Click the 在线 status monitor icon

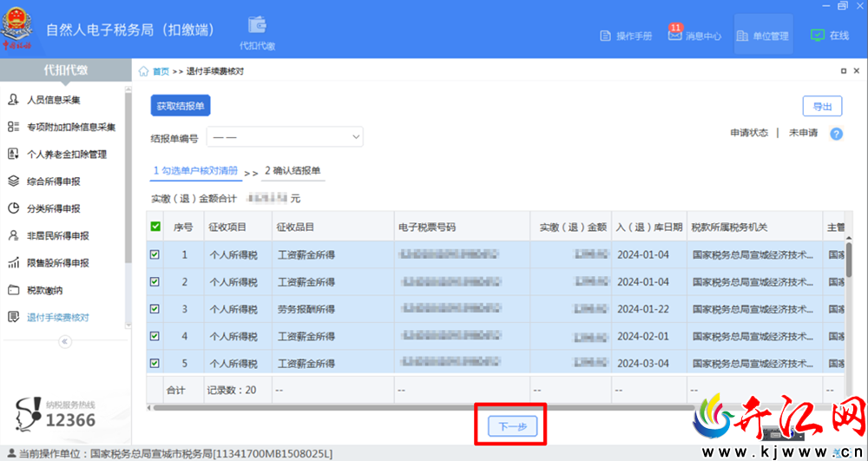tap(817, 35)
